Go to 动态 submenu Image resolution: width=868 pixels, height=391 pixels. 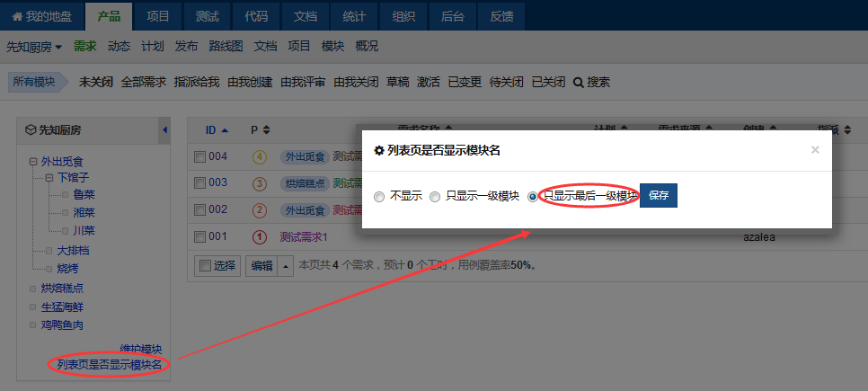coord(119,47)
